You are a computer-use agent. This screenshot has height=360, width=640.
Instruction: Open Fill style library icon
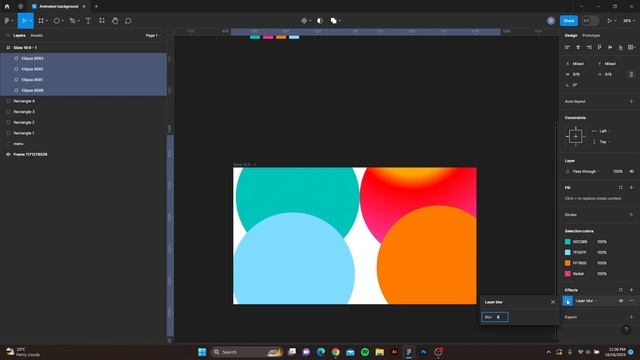click(x=621, y=188)
